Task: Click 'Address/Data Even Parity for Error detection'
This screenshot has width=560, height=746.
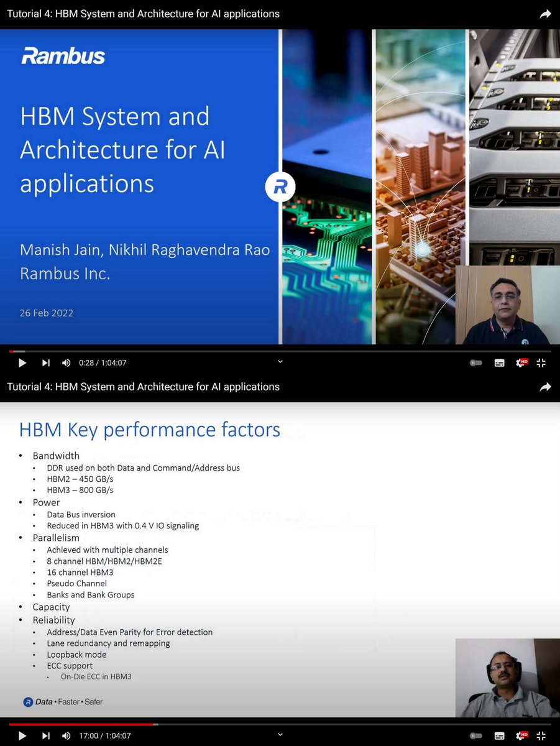Action: (130, 632)
